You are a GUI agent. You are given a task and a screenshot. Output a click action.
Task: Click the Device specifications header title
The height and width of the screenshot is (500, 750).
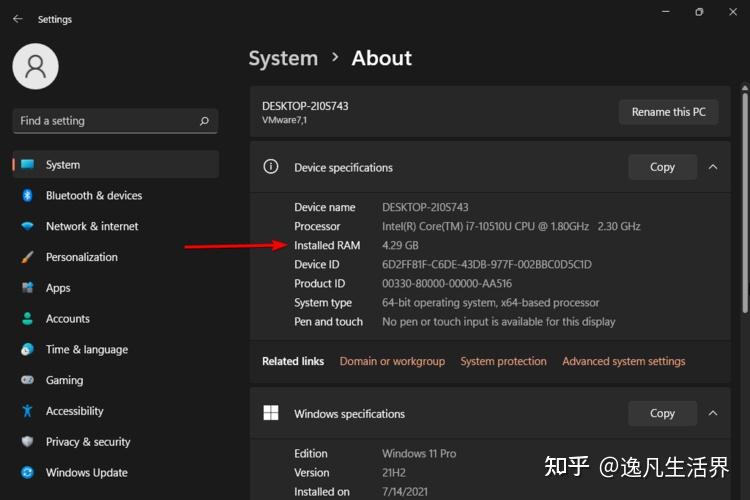click(343, 167)
